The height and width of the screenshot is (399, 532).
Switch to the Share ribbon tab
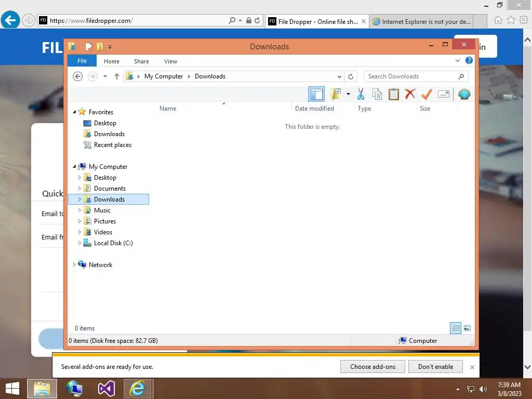pos(141,61)
